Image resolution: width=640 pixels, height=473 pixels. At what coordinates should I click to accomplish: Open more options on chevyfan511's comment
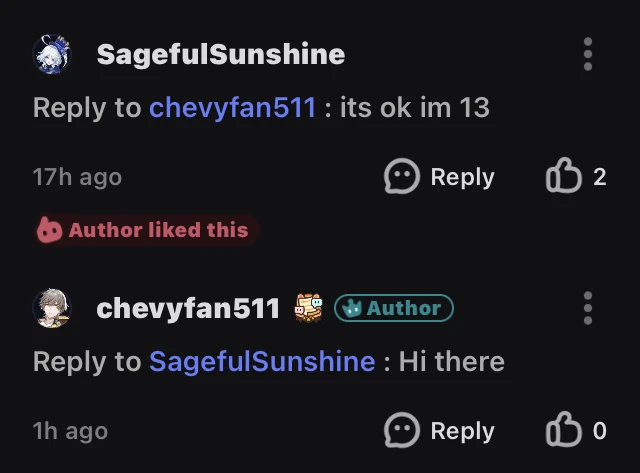[588, 308]
